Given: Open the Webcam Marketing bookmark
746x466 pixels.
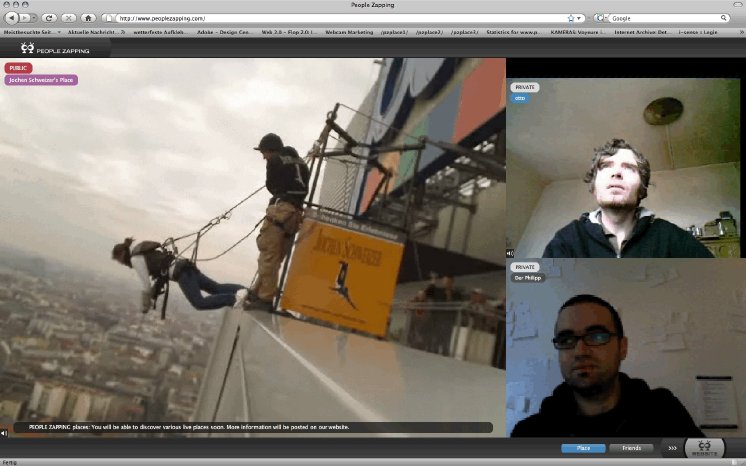Looking at the screenshot, I should (x=349, y=32).
